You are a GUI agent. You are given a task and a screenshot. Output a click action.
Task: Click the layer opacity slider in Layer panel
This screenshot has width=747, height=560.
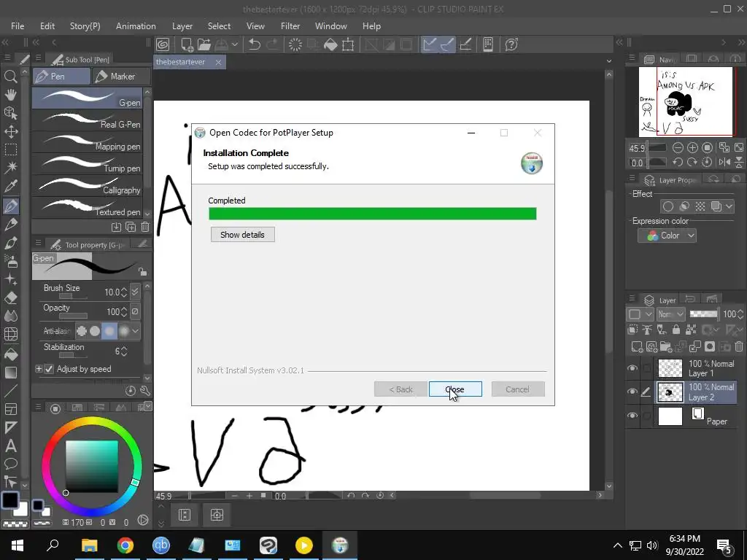click(704, 314)
